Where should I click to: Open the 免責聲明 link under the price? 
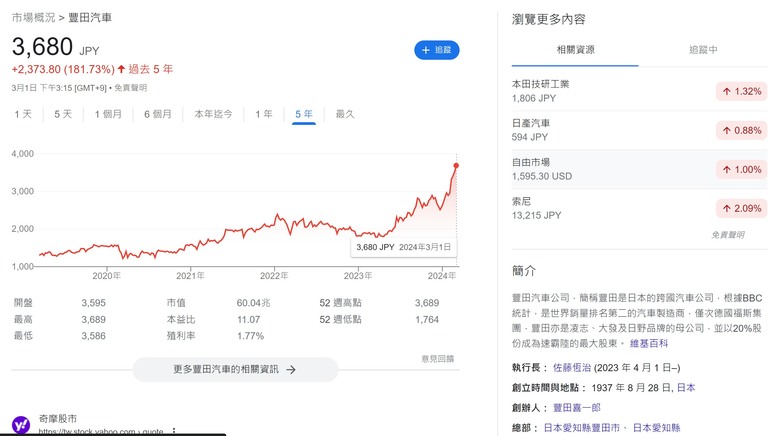tap(130, 88)
